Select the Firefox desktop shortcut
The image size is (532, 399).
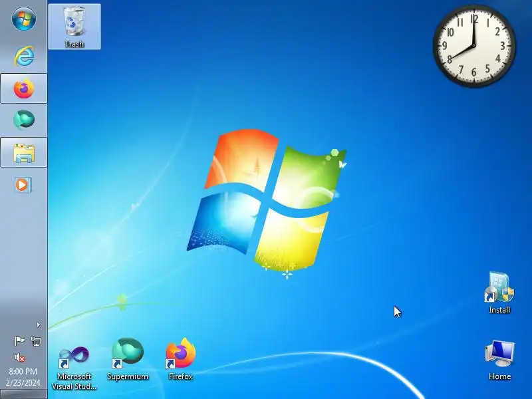pyautogui.click(x=180, y=359)
